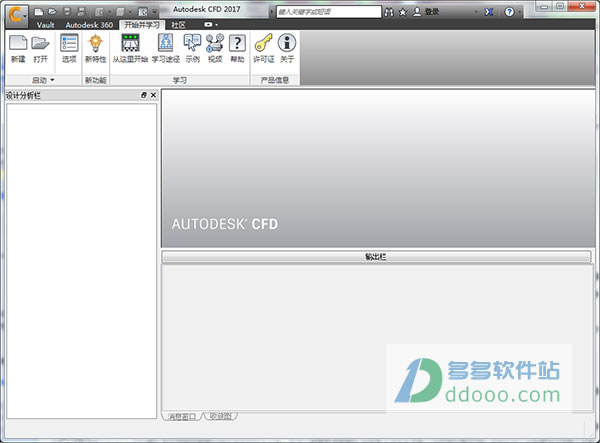This screenshot has width=600, height=443.
Task: Open the undo history dropdown arrow
Action: click(x=109, y=12)
